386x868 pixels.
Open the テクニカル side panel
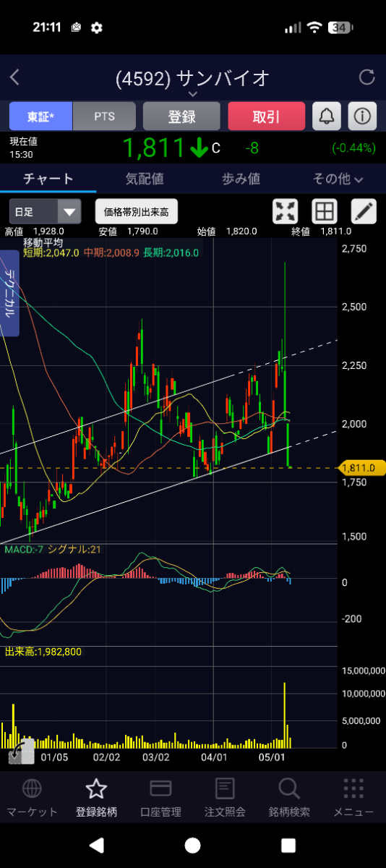(x=10, y=293)
